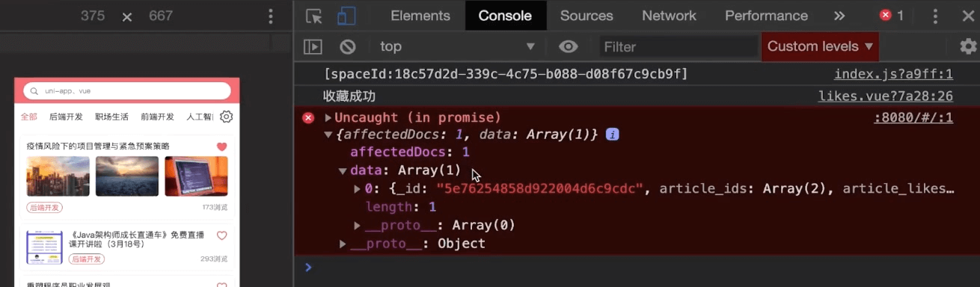Open the likes.vue?7a28:26 source link
Viewport: 980px width, 287px height.
click(x=886, y=96)
